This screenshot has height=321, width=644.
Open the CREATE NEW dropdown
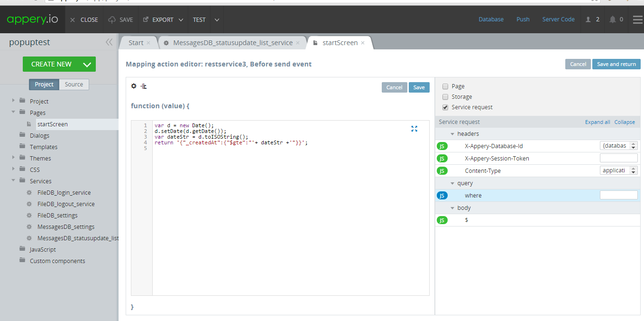click(87, 65)
